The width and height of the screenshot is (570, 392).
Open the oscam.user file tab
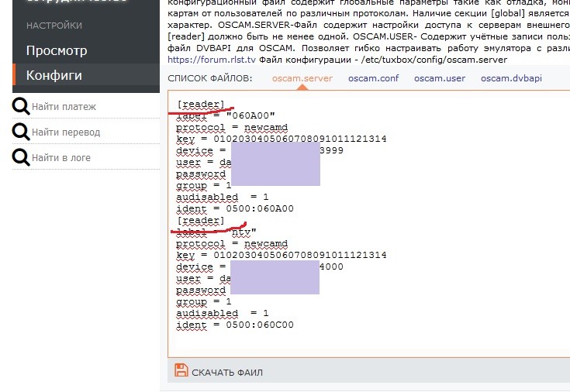(440, 78)
